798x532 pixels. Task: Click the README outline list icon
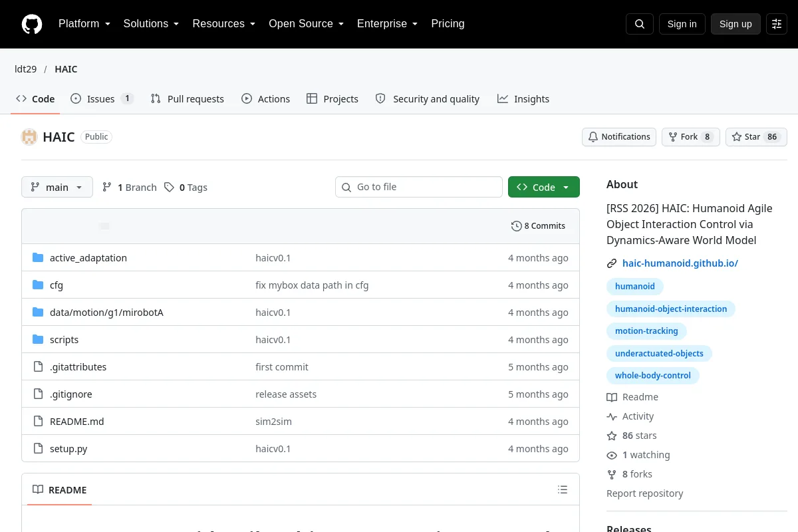tap(563, 490)
